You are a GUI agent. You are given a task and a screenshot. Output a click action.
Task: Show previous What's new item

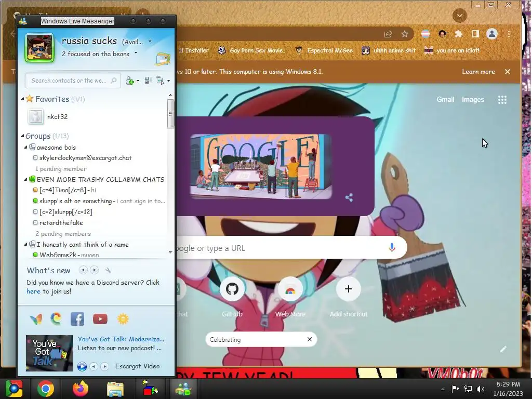click(83, 270)
